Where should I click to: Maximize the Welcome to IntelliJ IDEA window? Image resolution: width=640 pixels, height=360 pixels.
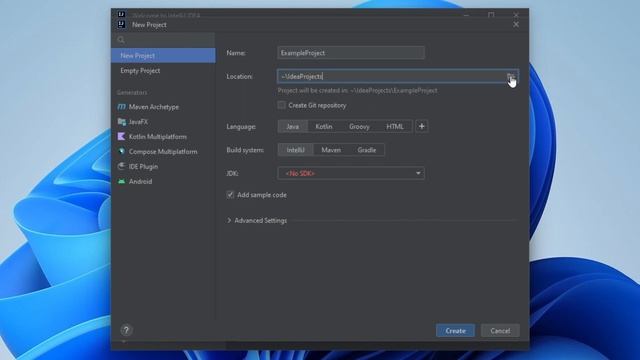pyautogui.click(x=491, y=15)
